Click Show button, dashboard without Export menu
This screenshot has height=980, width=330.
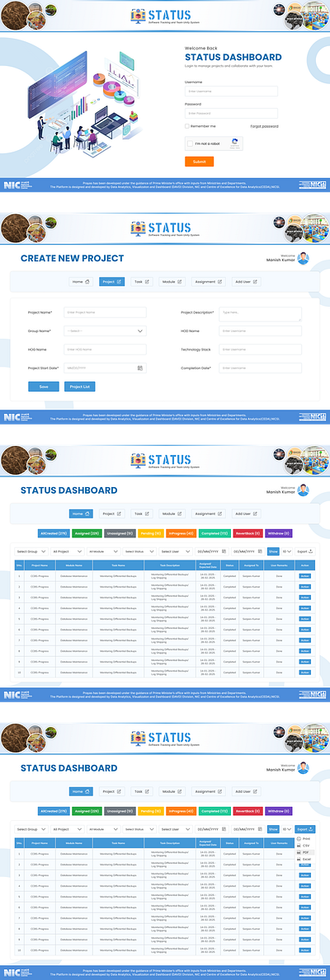click(273, 551)
